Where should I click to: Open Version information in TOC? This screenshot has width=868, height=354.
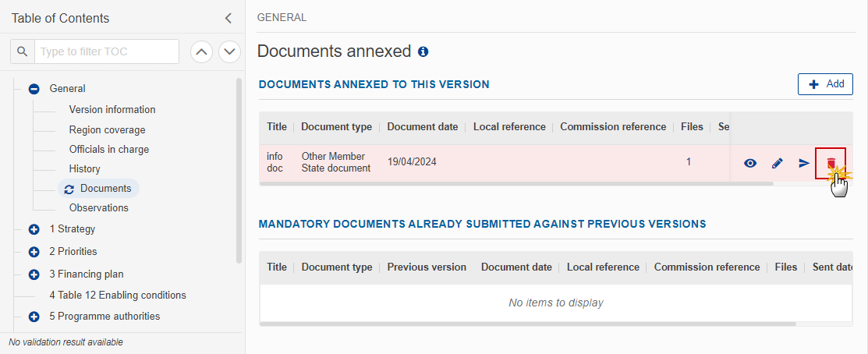112,109
